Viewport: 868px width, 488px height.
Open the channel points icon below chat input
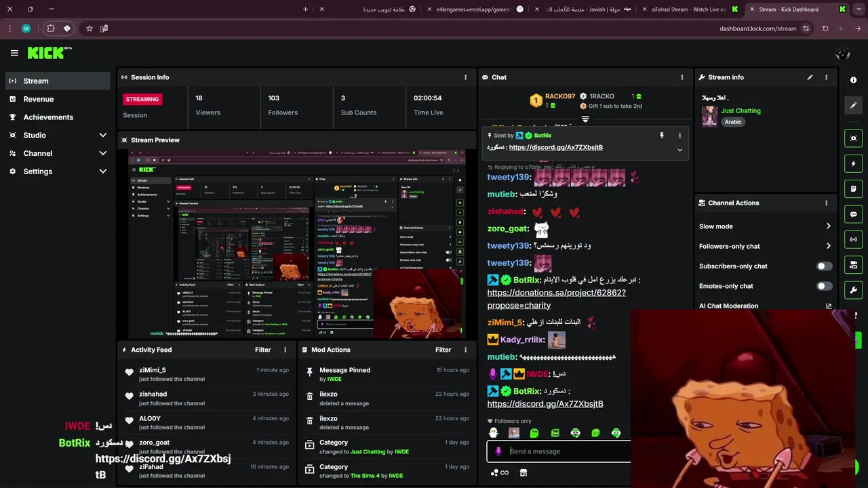[x=499, y=472]
